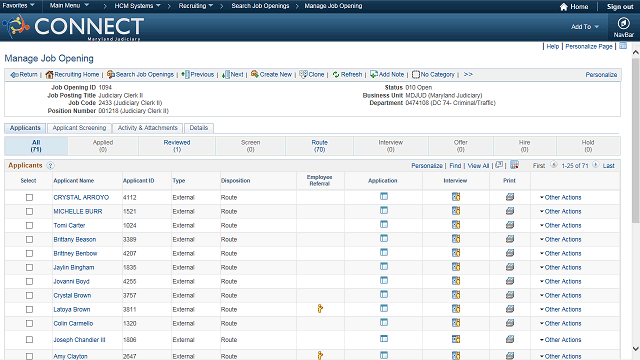This screenshot has width=640, height=360.
Task: Click Add Note in toolbar
Action: [387, 75]
